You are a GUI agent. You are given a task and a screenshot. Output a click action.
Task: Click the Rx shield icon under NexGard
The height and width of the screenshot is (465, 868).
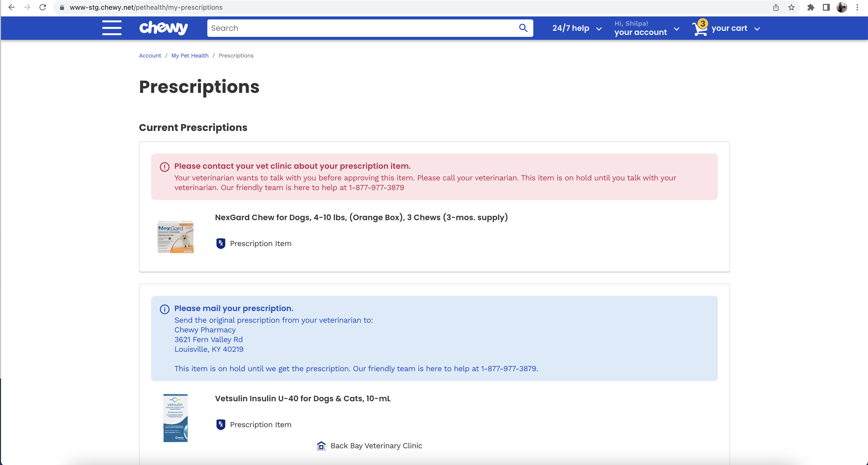tap(221, 243)
